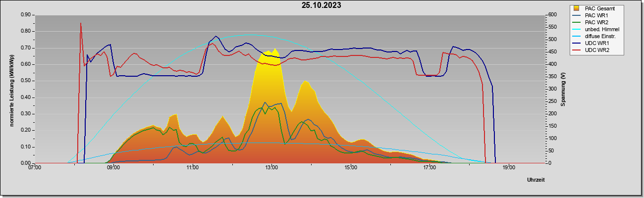Click the 300 voltage axis value
The width and height of the screenshot is (644, 198).
(551, 89)
